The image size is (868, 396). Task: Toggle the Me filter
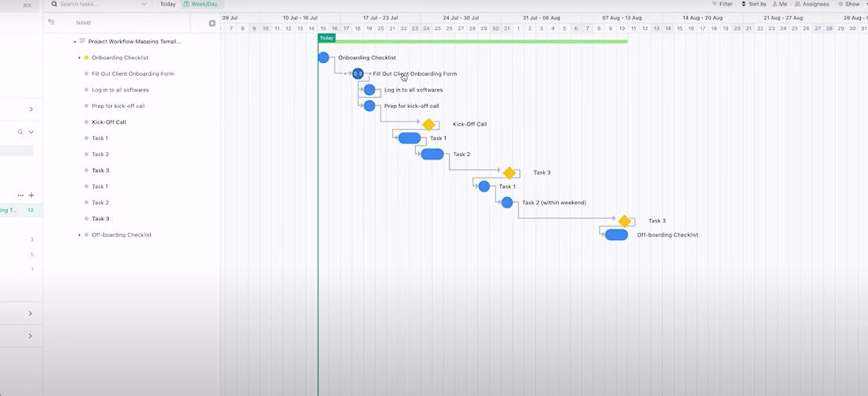point(780,4)
